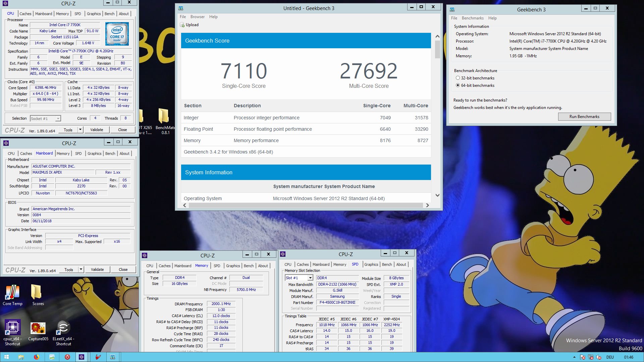644x362 pixels.
Task: Click Validate in the Mainboard CPU-Z window
Action: click(x=97, y=269)
